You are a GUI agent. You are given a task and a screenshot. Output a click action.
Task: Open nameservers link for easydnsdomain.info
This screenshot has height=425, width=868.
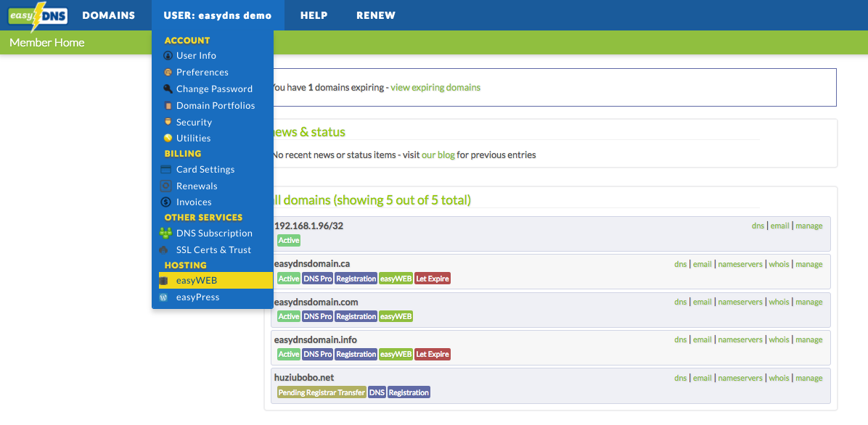tap(740, 339)
